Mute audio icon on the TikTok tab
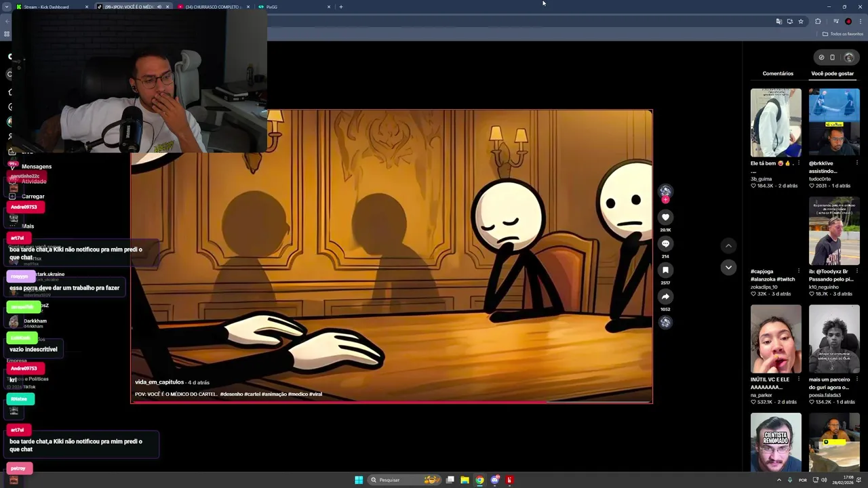This screenshot has height=488, width=868. [x=159, y=7]
